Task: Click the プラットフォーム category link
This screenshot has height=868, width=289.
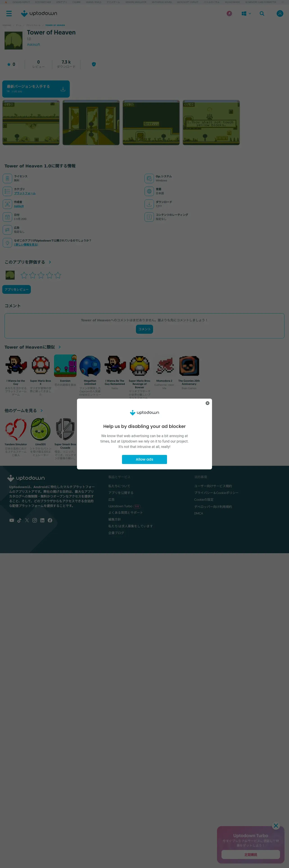Action: (25, 193)
